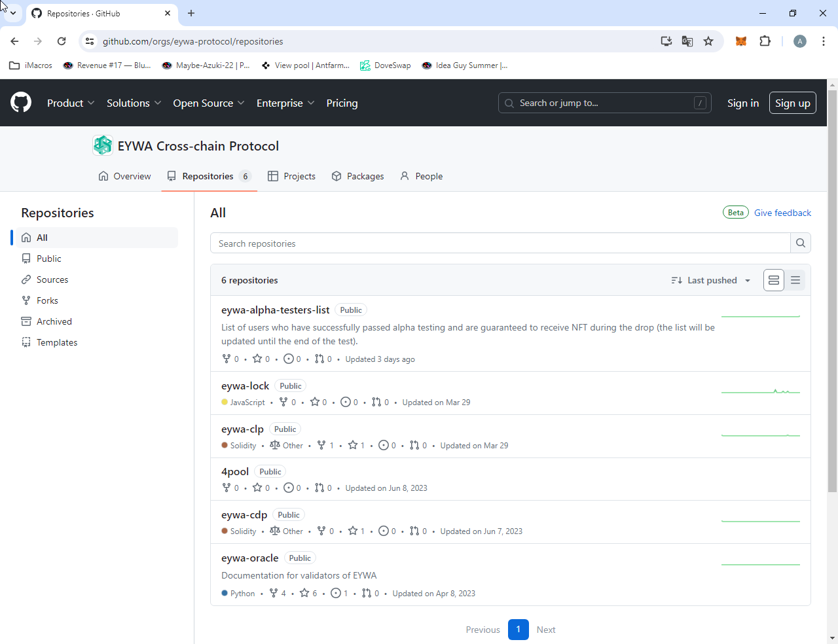This screenshot has height=644, width=838.
Task: Bookmark this page with star icon
Action: click(x=708, y=41)
